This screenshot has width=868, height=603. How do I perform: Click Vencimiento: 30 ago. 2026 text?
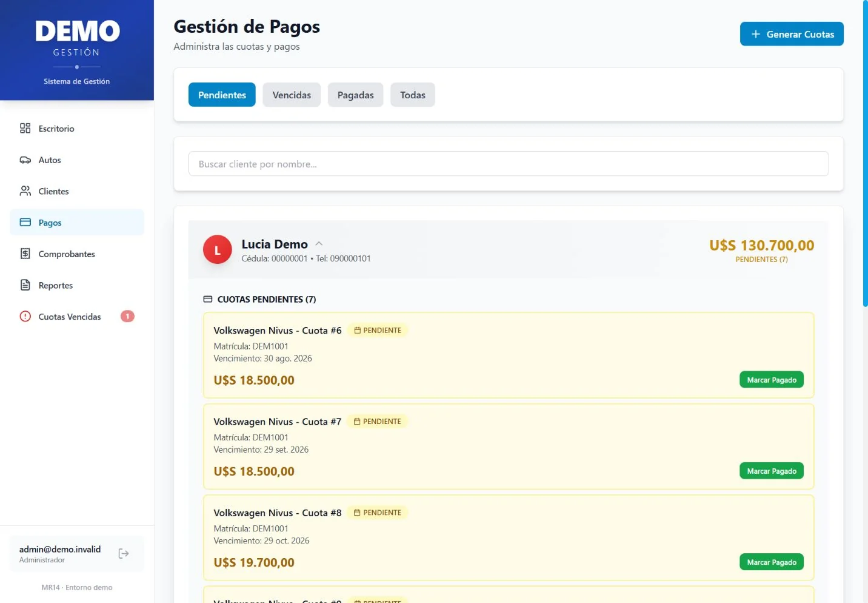tap(262, 359)
